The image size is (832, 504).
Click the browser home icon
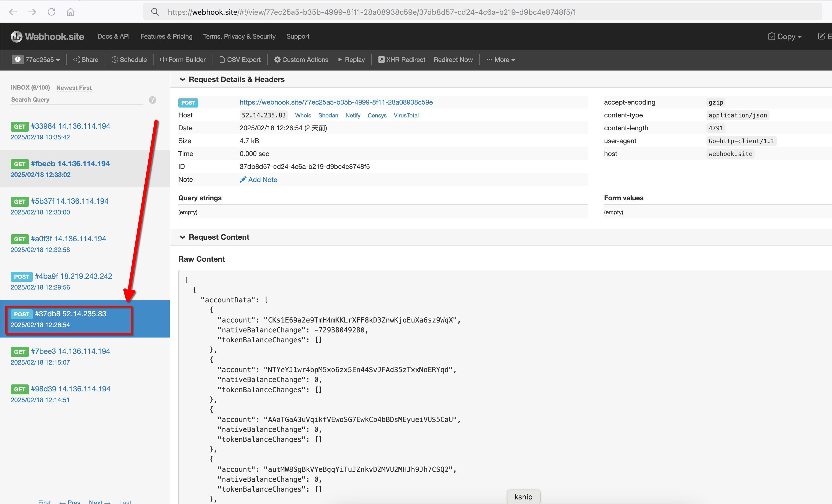click(70, 12)
